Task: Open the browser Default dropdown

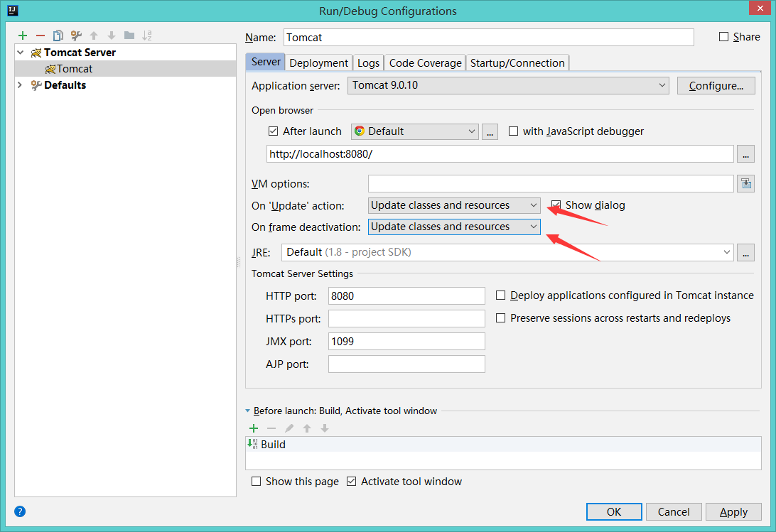Action: pos(415,131)
